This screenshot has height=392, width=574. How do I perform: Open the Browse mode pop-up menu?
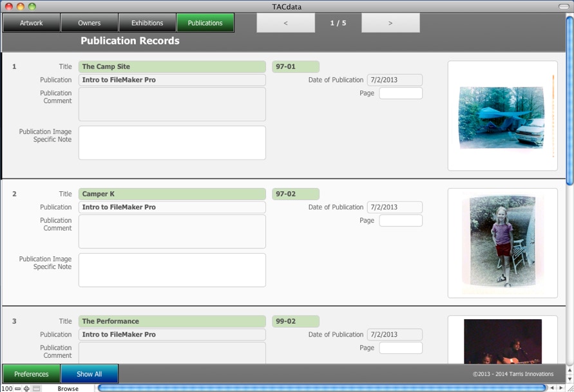point(68,389)
